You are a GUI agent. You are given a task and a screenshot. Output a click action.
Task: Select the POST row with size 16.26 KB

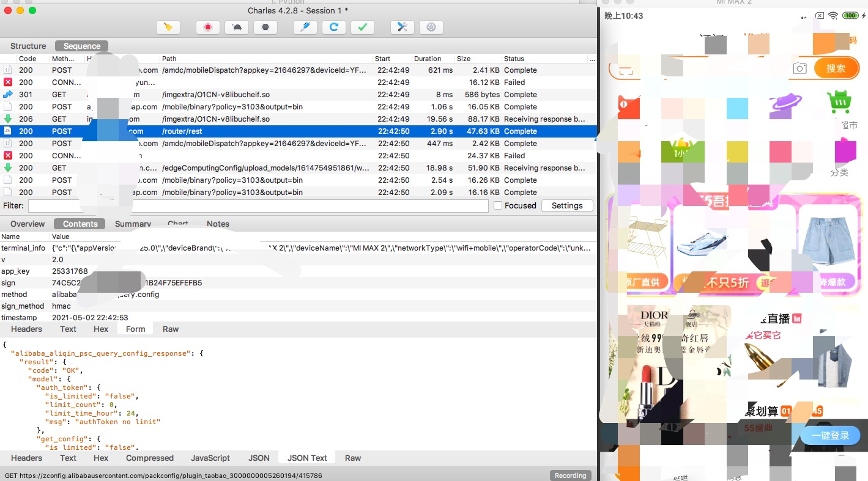click(298, 180)
